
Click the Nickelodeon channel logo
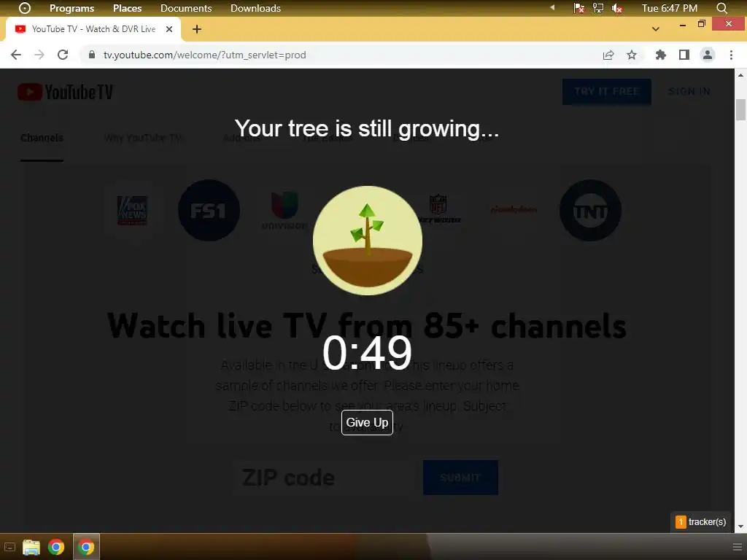pyautogui.click(x=514, y=209)
